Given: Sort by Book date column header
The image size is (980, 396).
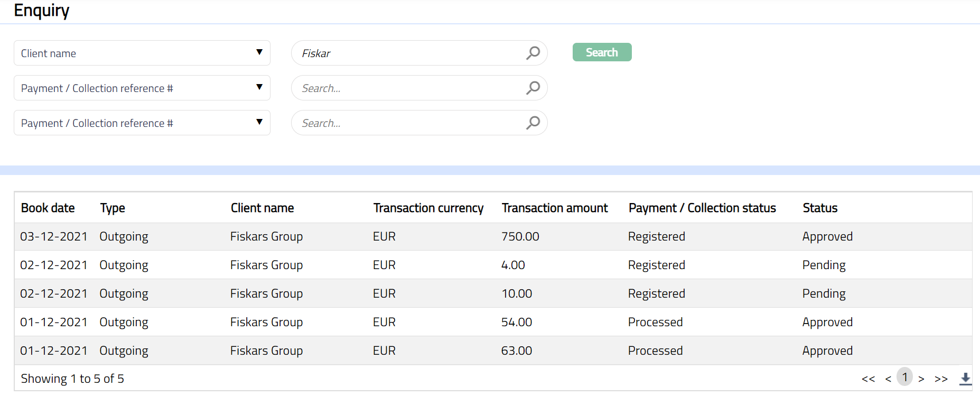Looking at the screenshot, I should pos(48,208).
